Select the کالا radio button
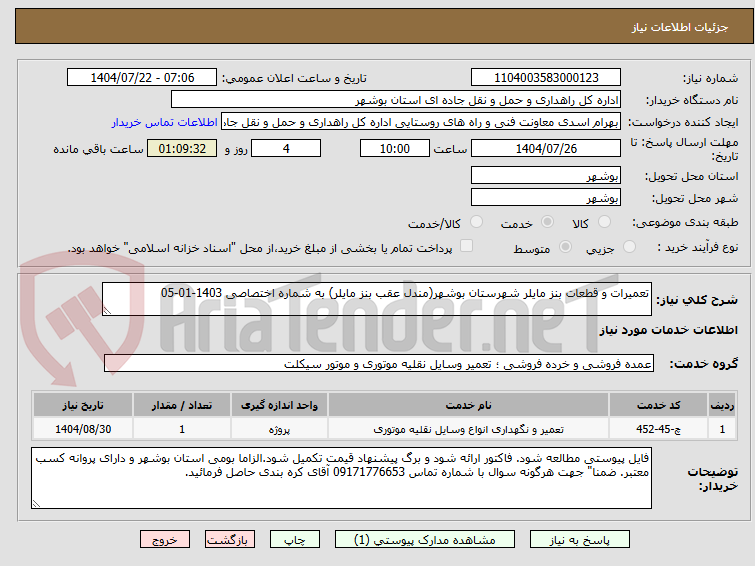This screenshot has height=566, width=755. (604, 222)
